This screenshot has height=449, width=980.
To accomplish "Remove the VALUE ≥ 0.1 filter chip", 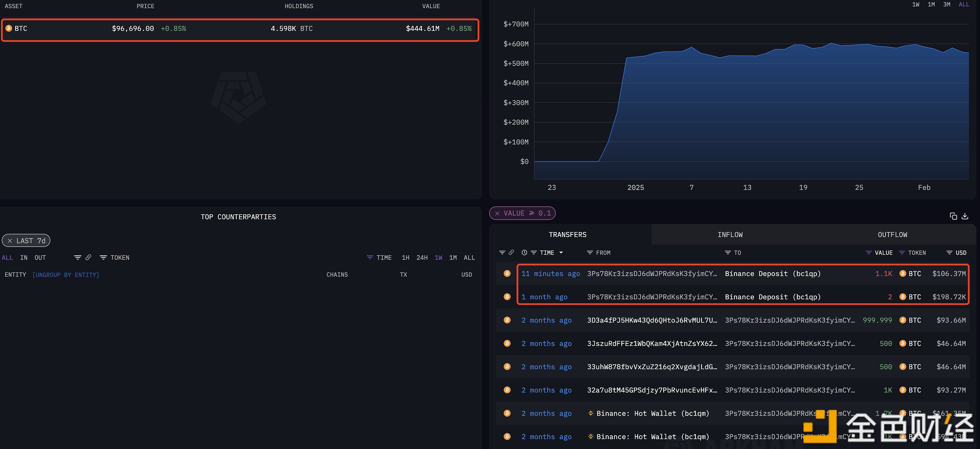I will click(497, 213).
